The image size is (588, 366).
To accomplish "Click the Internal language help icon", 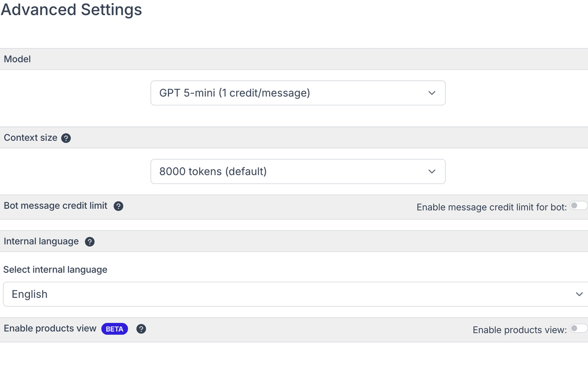I will tap(89, 242).
